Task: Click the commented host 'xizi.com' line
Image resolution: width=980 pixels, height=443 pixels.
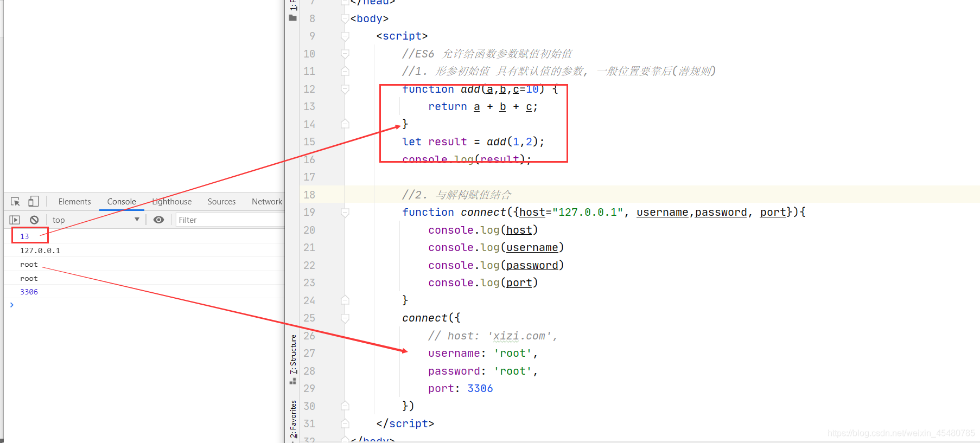Action: pos(493,336)
